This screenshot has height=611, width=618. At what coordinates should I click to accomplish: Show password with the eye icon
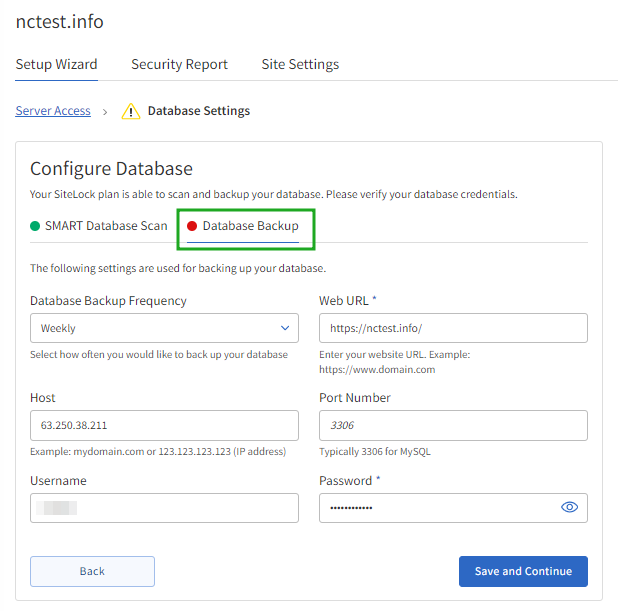tap(569, 507)
